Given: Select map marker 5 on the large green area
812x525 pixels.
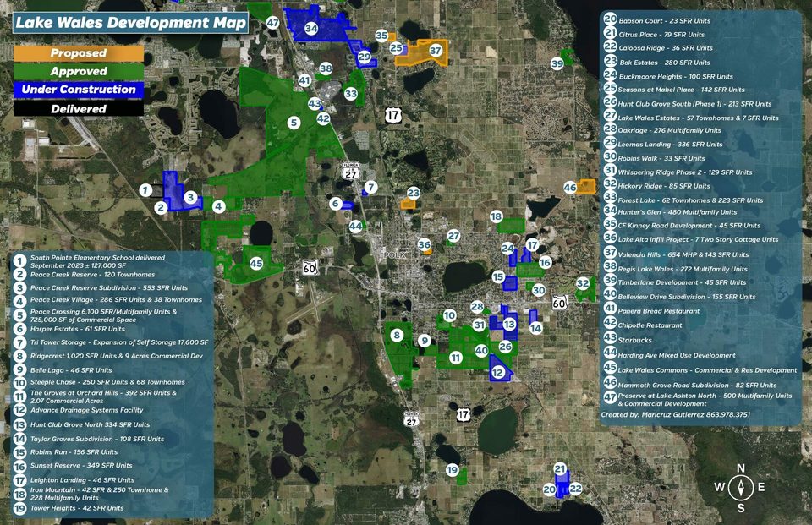Looking at the screenshot, I should 294,123.
